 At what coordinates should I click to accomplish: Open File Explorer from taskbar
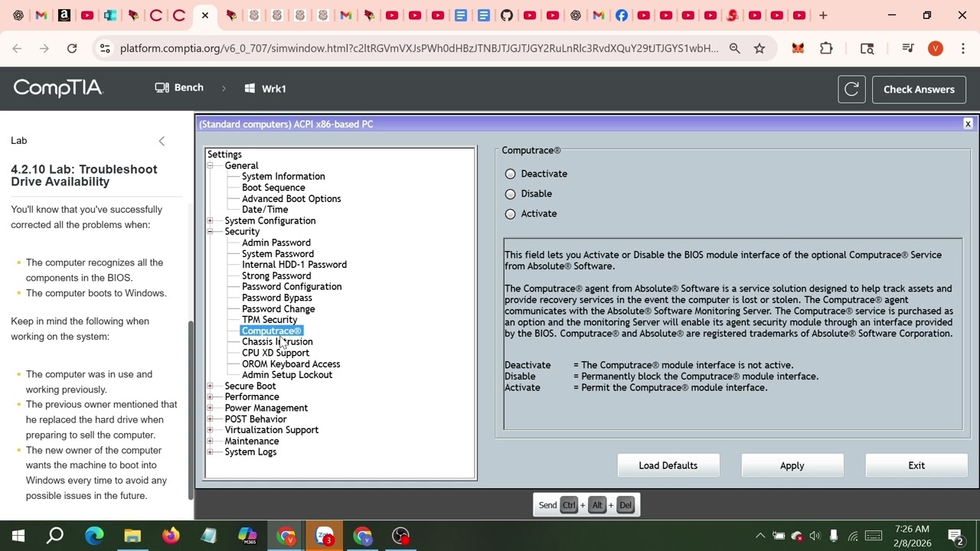tap(132, 536)
